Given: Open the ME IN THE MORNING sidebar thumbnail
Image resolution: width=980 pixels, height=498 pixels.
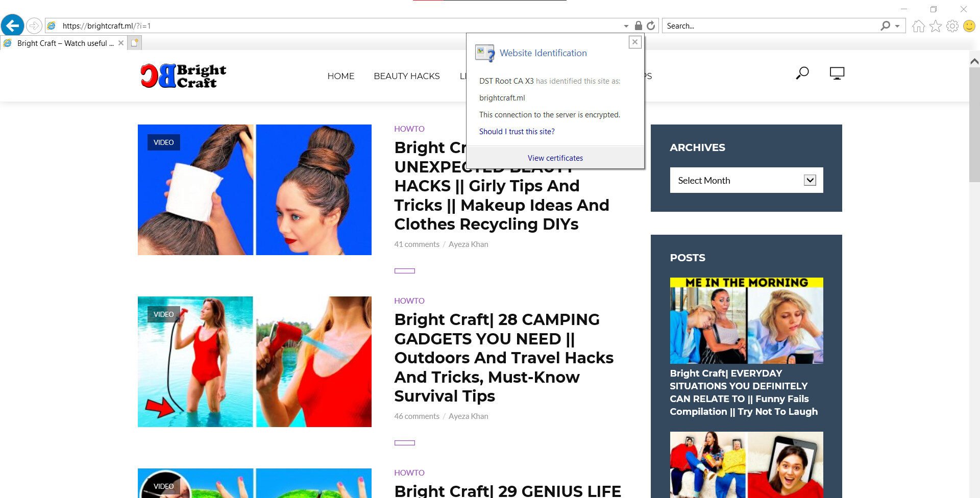Looking at the screenshot, I should coord(746,320).
